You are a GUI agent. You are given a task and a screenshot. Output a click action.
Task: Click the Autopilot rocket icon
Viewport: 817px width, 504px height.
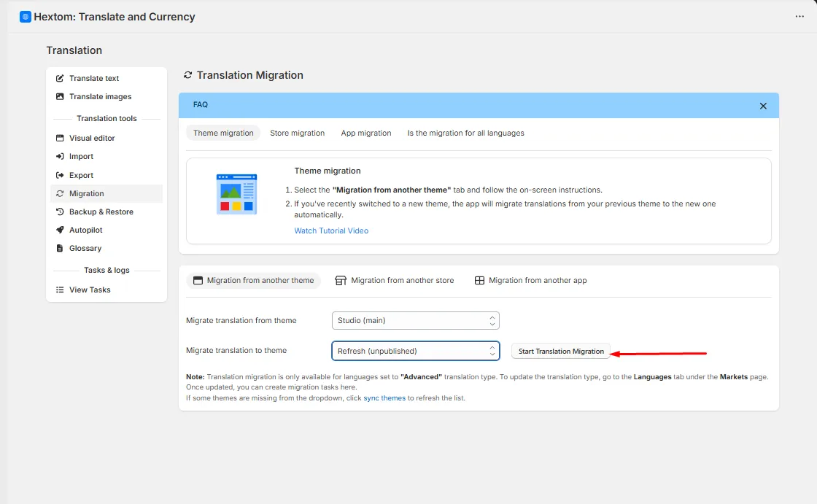click(60, 230)
